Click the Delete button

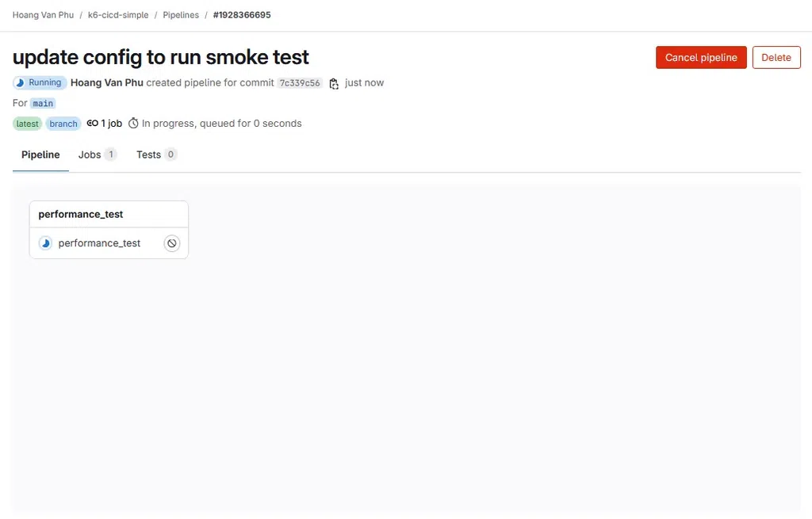click(776, 57)
